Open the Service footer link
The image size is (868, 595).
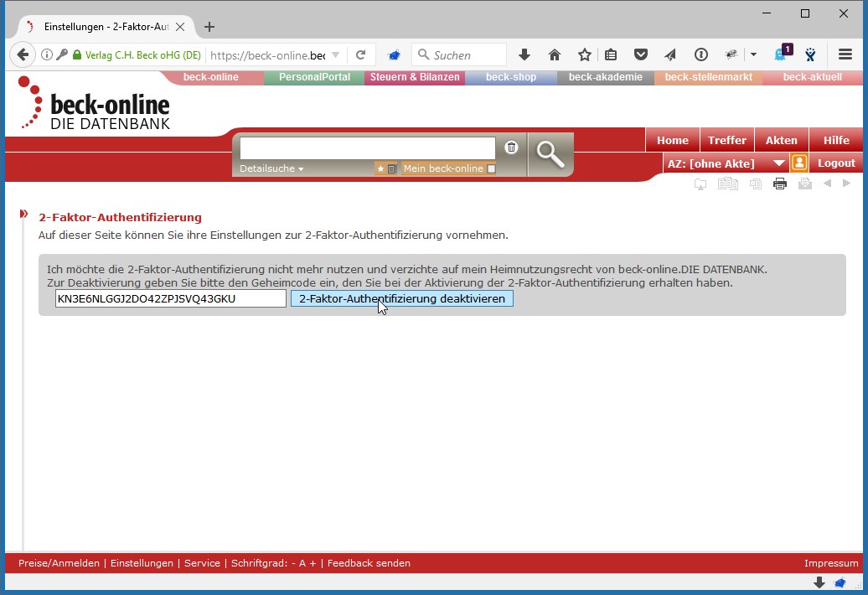[202, 563]
